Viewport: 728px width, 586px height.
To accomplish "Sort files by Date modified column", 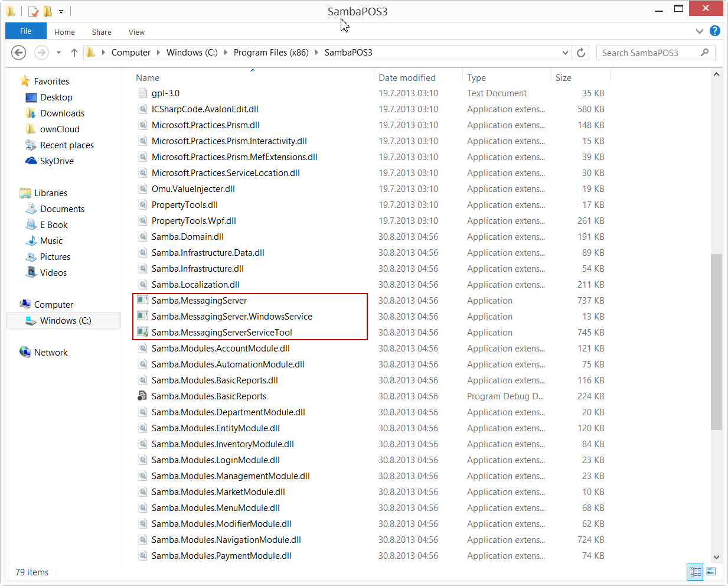I will 407,78.
